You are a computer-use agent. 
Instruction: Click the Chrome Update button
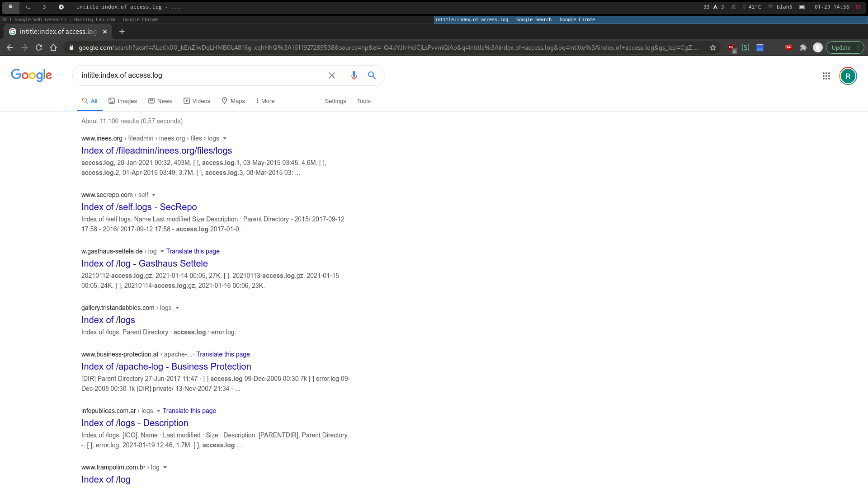(x=841, y=47)
